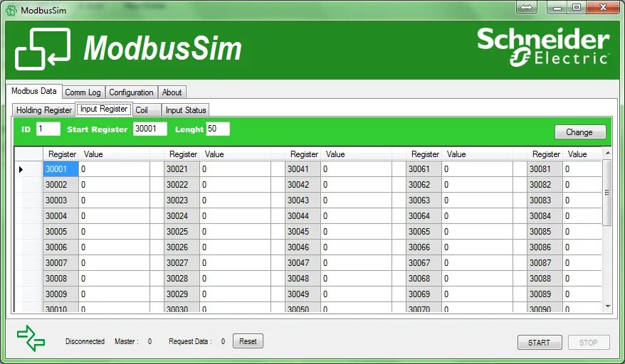Click the START button
This screenshot has height=364, width=625.
[x=540, y=343]
